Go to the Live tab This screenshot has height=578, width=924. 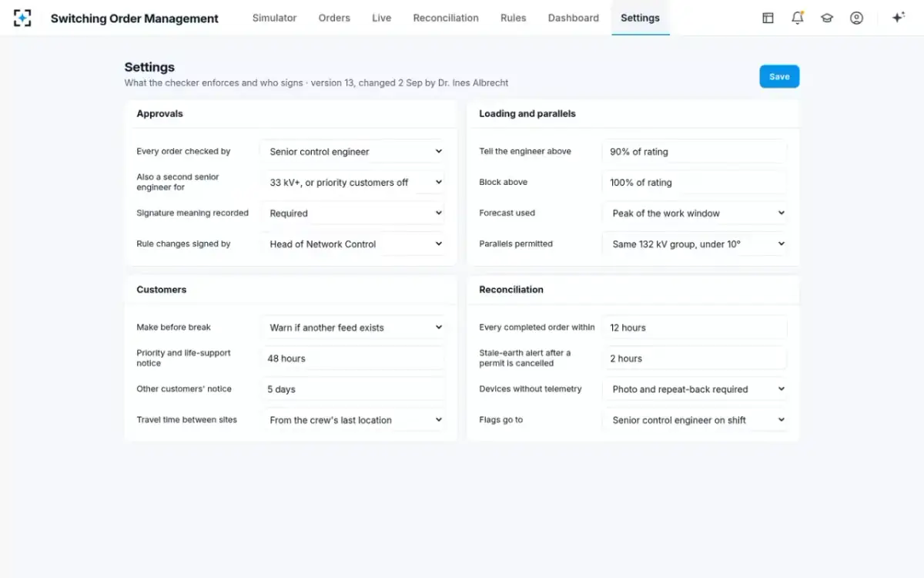coord(382,18)
